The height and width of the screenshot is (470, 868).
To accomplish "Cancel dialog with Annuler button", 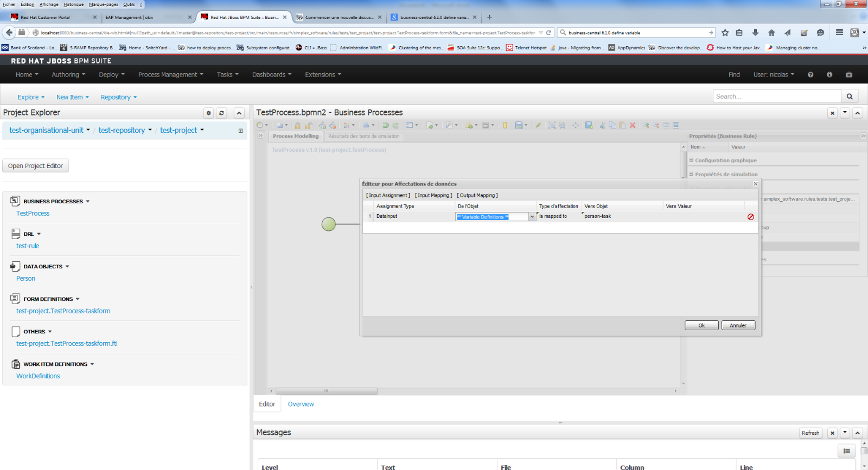I will pyautogui.click(x=738, y=325).
